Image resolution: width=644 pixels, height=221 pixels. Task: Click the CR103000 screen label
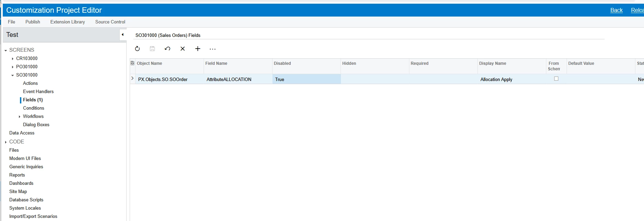coord(27,58)
